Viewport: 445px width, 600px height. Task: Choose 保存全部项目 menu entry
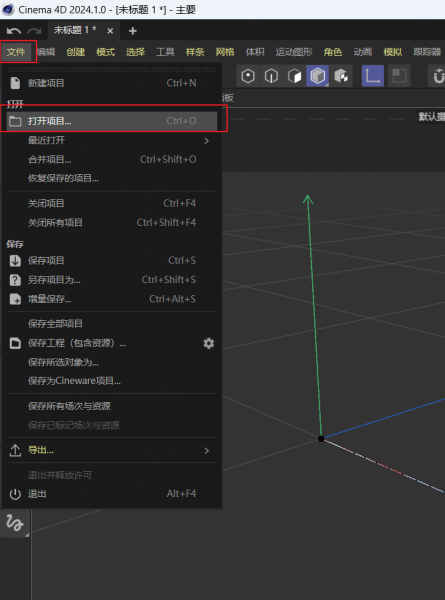pyautogui.click(x=112, y=324)
